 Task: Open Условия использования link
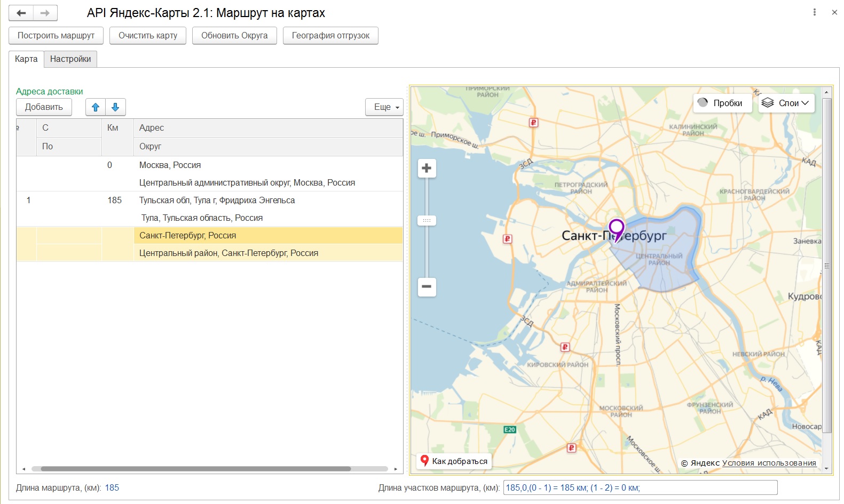(x=769, y=463)
